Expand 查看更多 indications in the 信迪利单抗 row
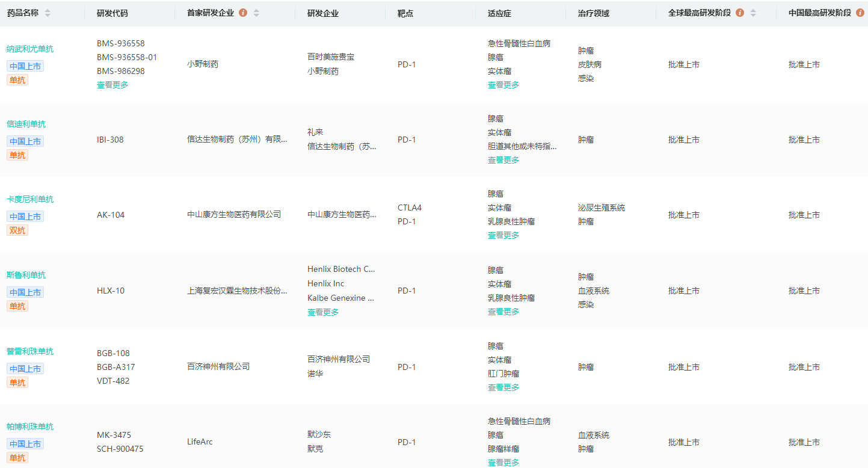 click(503, 160)
